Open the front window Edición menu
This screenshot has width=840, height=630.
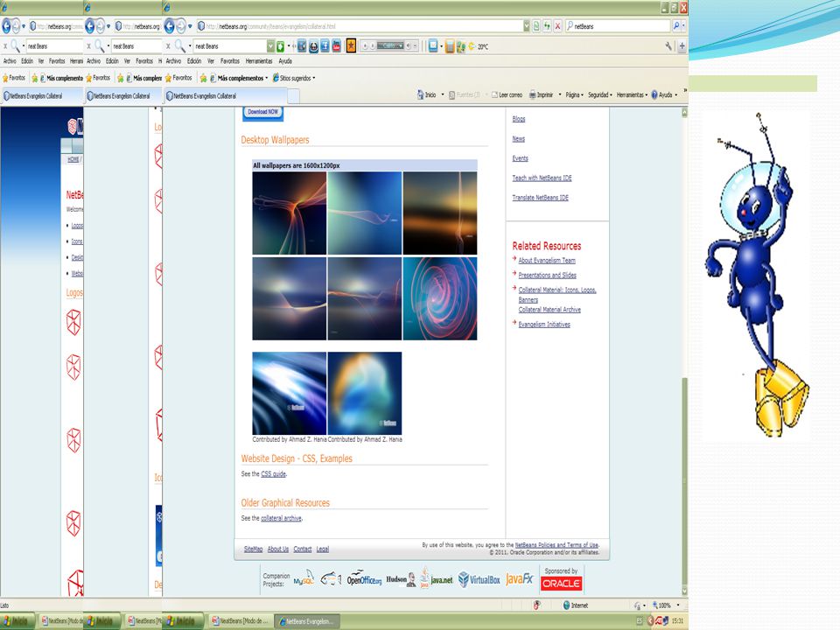click(194, 61)
